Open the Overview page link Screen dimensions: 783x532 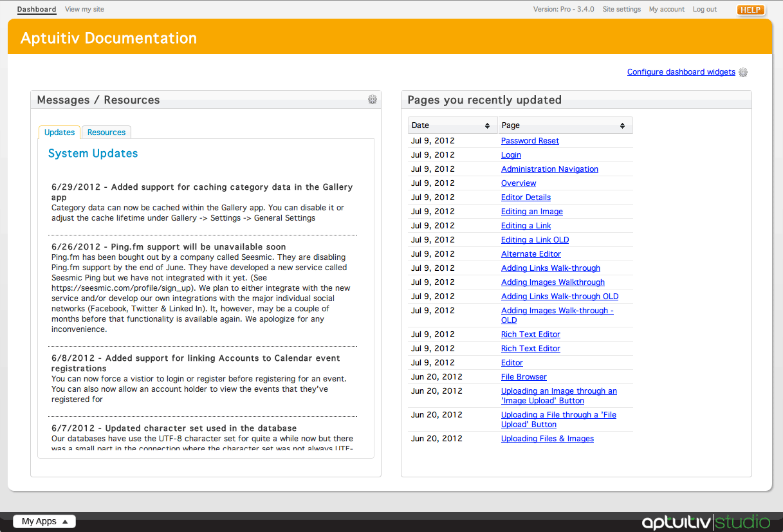point(519,183)
